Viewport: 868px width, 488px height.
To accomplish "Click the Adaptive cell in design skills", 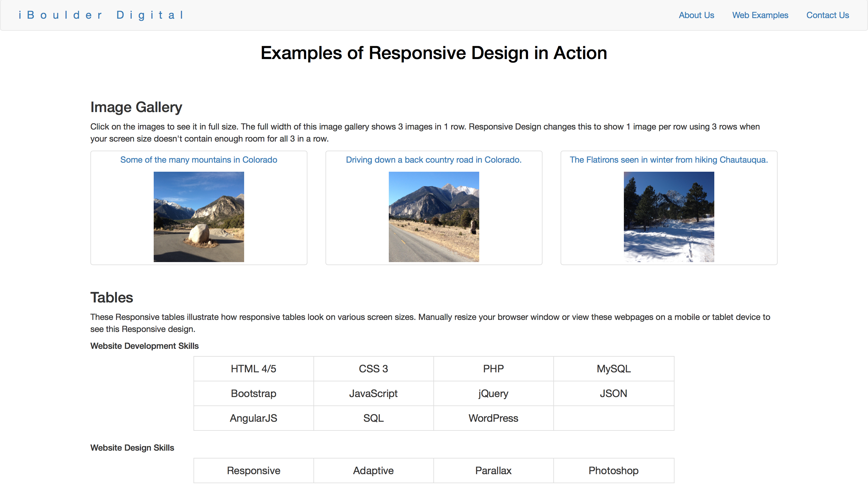I will 373,471.
